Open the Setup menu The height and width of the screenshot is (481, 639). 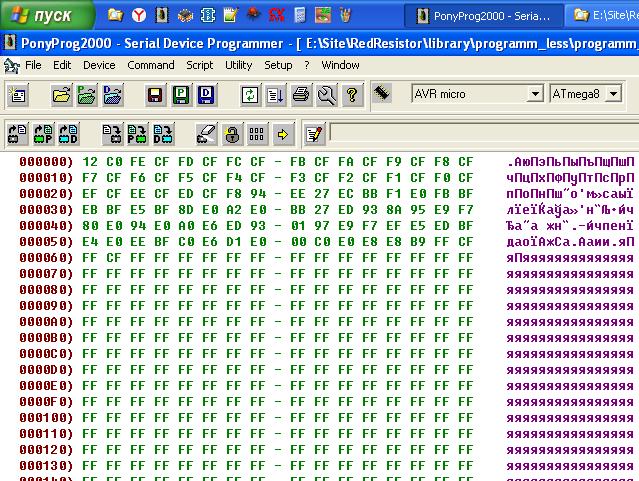coord(278,65)
